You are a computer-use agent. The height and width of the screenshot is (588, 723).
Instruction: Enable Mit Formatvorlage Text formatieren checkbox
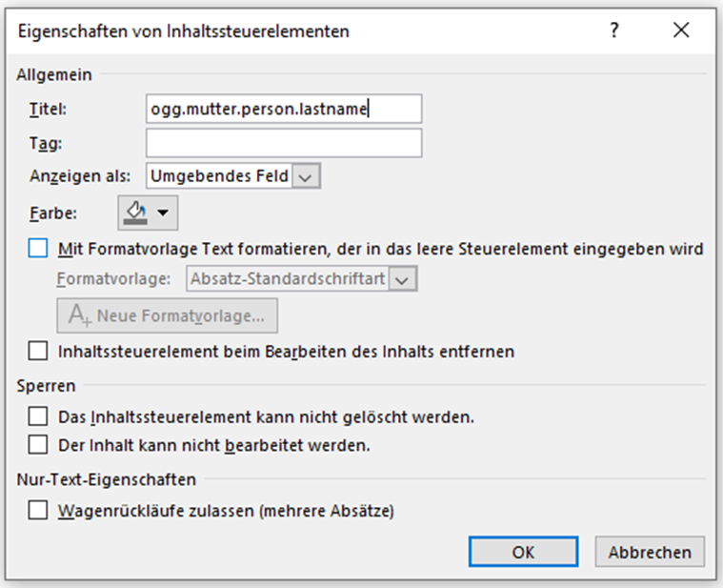(x=38, y=249)
